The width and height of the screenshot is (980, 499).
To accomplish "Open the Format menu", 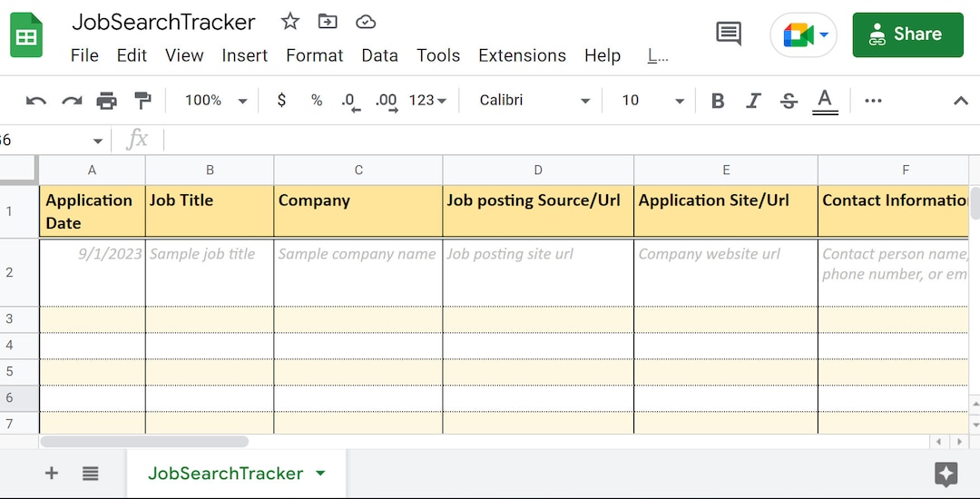I will pyautogui.click(x=314, y=55).
